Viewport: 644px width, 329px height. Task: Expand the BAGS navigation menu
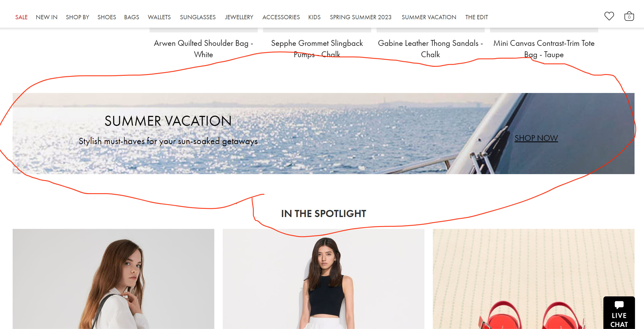pos(132,17)
